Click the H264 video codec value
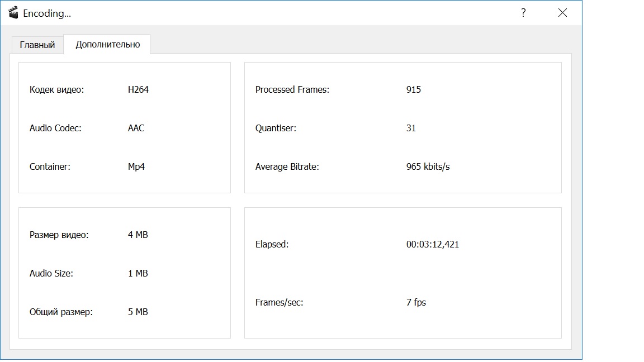Screen dimensions: 644x362 [x=138, y=89]
